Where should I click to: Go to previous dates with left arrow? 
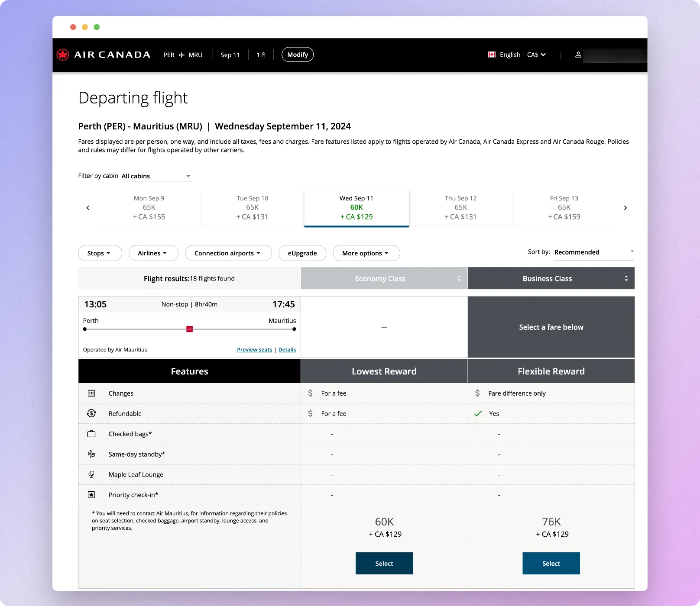tap(88, 208)
